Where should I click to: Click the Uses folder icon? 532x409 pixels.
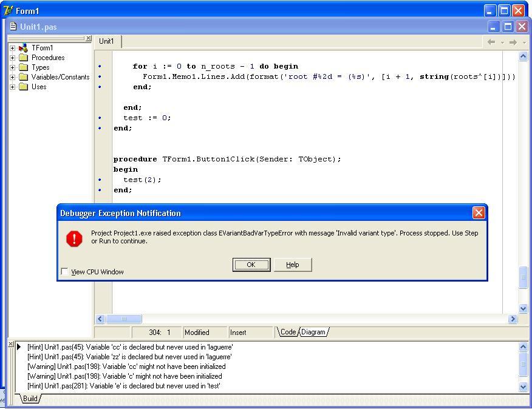24,87
